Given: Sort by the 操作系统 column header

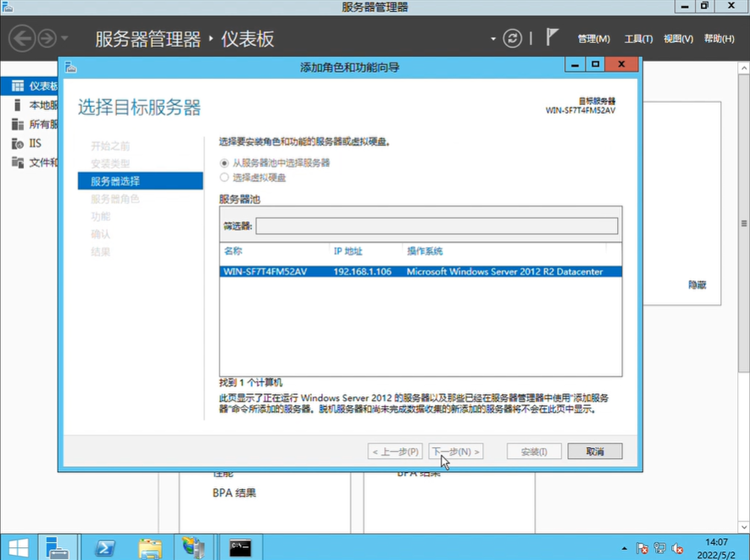Looking at the screenshot, I should pos(425,251).
